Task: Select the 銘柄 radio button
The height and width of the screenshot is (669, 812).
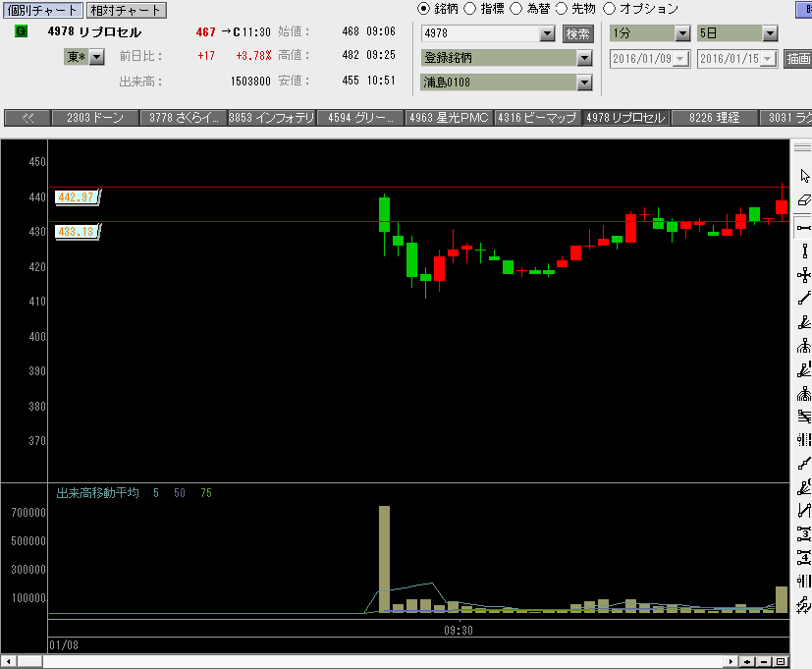Action: 423,9
